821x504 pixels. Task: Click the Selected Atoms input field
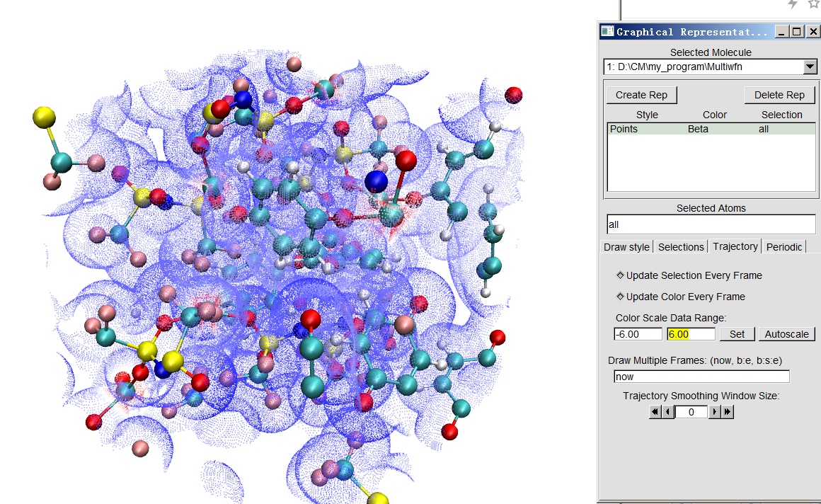(711, 224)
